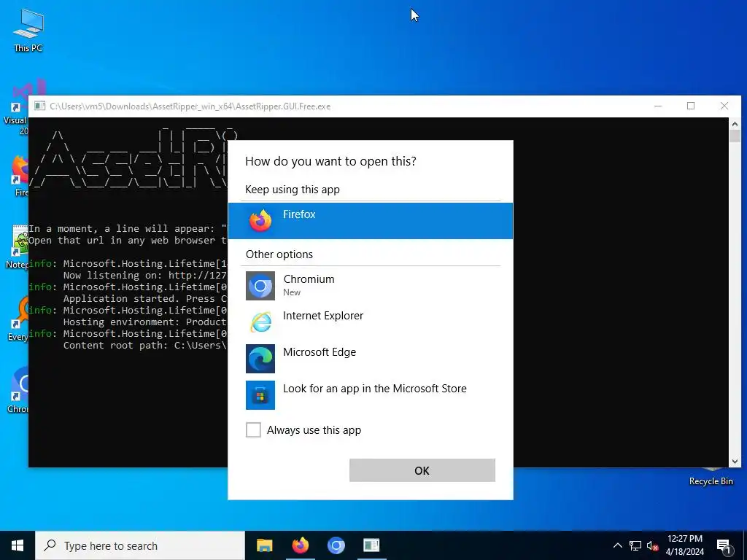Click the console scrollbar up arrow

[x=735, y=124]
